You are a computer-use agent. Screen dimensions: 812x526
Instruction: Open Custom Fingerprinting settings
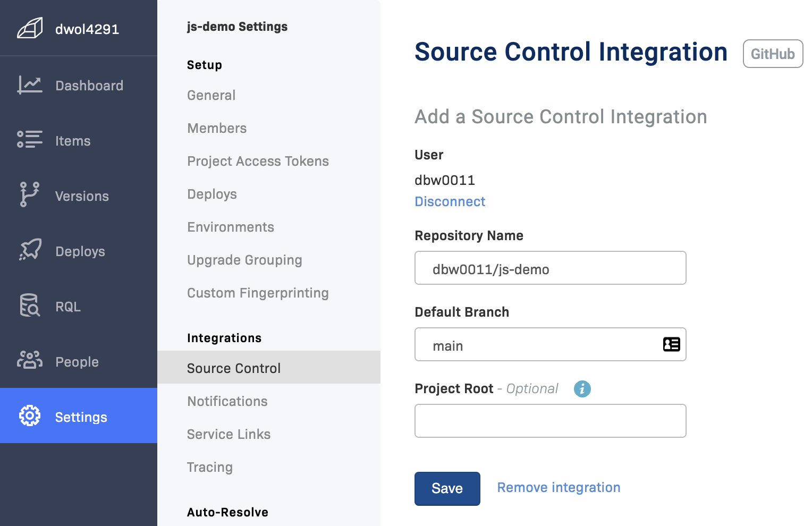[x=258, y=293]
